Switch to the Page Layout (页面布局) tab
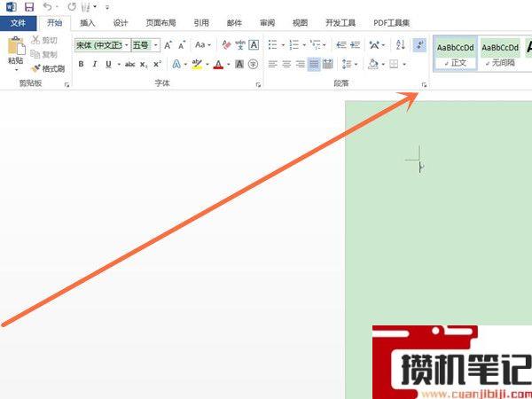532x399 pixels. tap(160, 23)
